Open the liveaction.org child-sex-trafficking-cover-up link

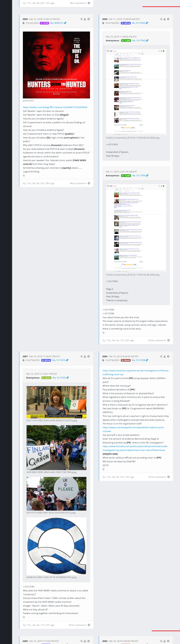(136, 373)
